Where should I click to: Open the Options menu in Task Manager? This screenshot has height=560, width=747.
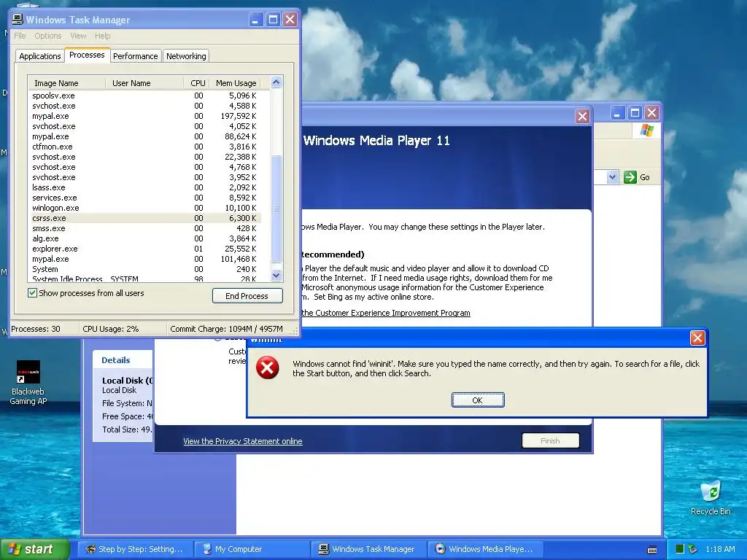[x=47, y=36]
